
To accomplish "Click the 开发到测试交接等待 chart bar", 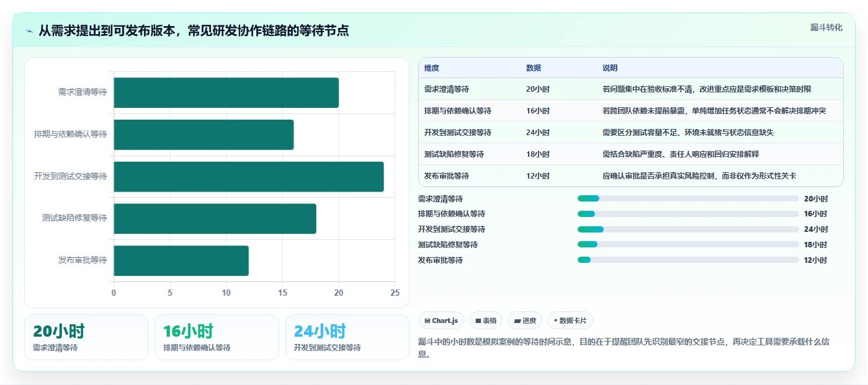I will point(249,177).
